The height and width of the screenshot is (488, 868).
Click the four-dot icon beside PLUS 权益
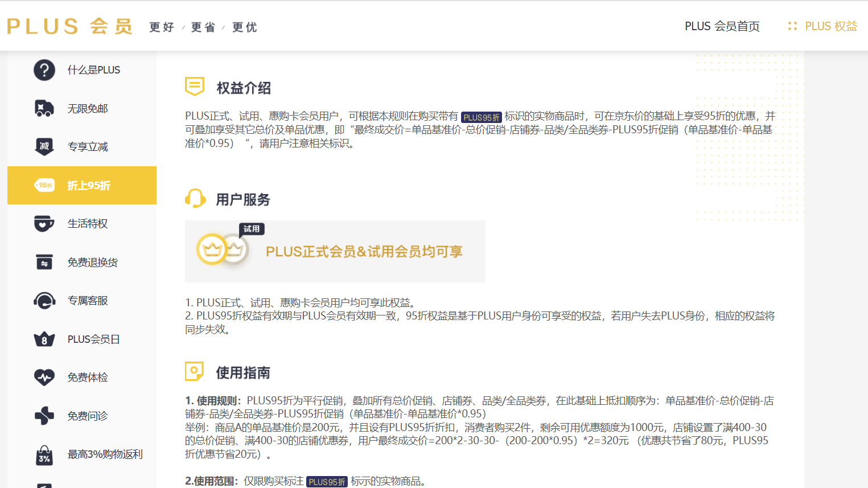(792, 26)
